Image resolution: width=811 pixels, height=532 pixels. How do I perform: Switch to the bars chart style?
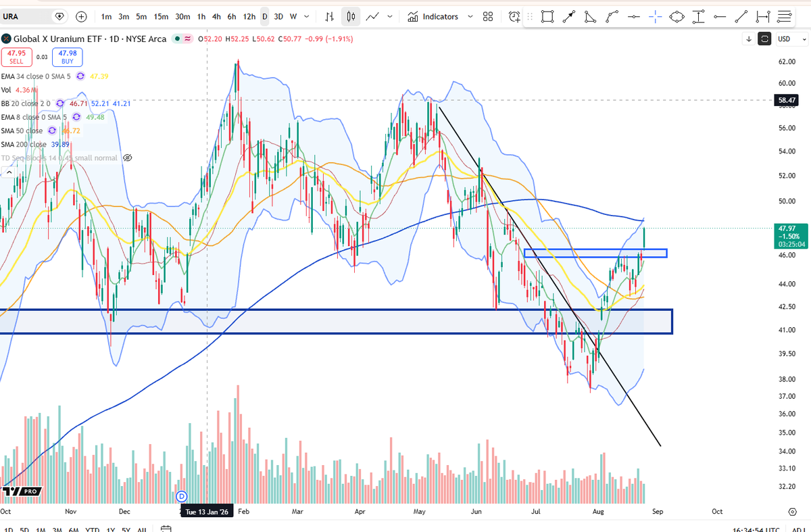[329, 16]
